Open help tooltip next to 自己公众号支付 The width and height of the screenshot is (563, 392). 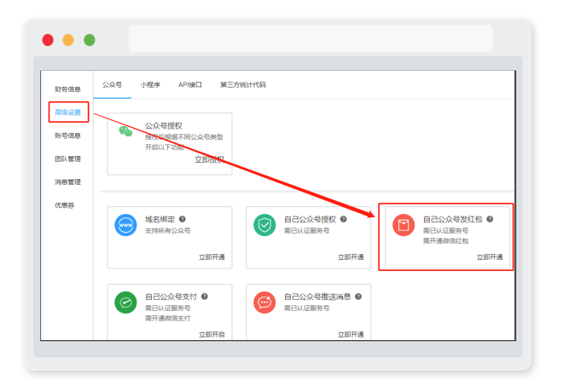(x=205, y=297)
